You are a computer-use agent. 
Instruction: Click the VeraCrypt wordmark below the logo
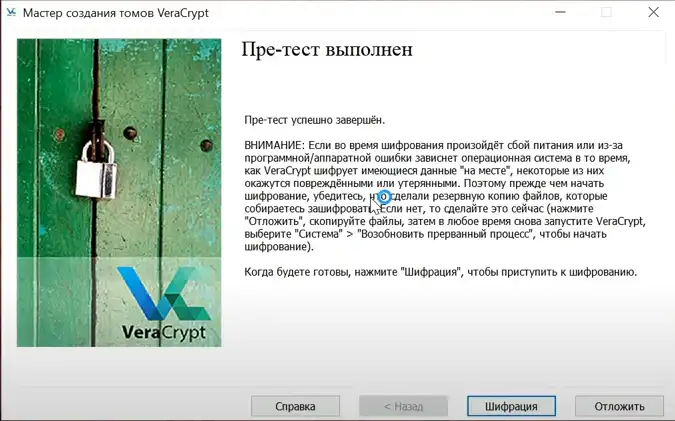click(164, 332)
